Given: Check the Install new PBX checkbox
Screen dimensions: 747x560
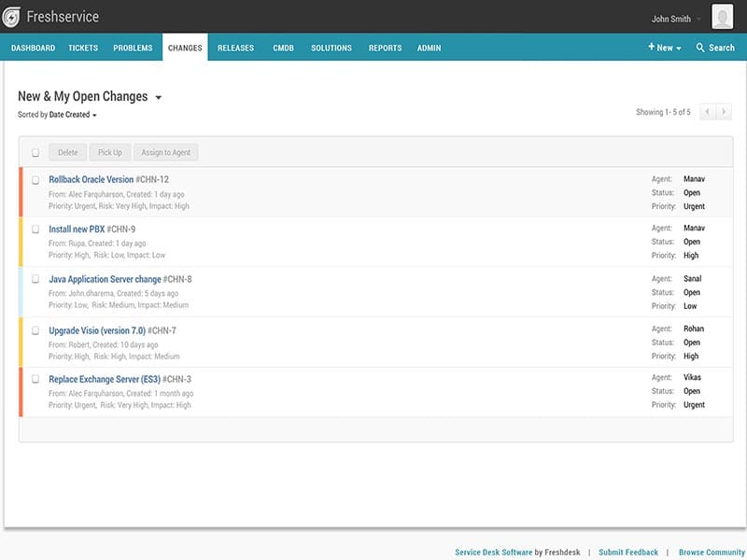Looking at the screenshot, I should tap(35, 230).
